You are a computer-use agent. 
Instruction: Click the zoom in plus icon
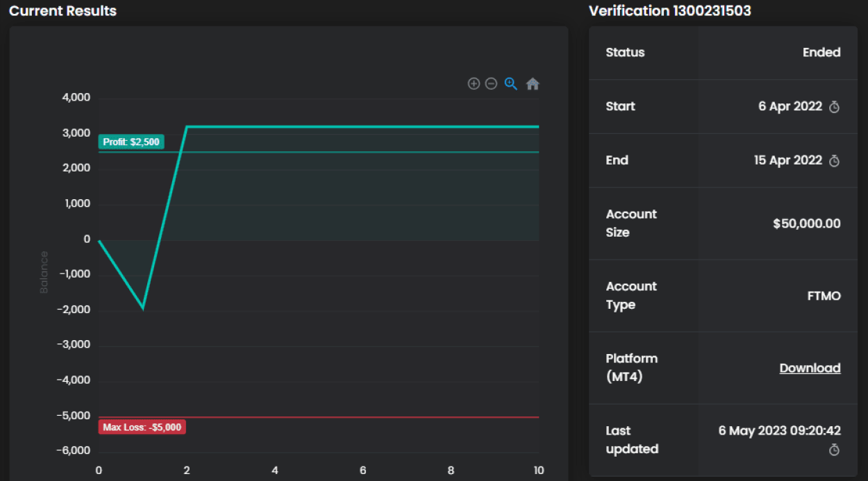[x=474, y=84]
